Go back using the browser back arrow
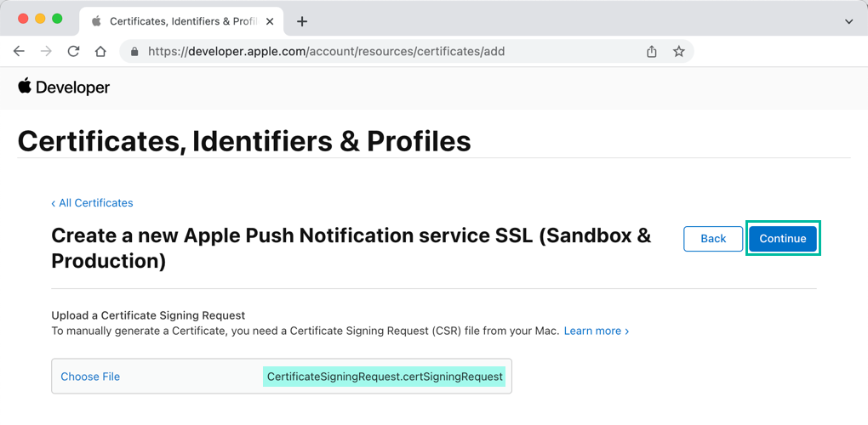The image size is (868, 425). 19,51
